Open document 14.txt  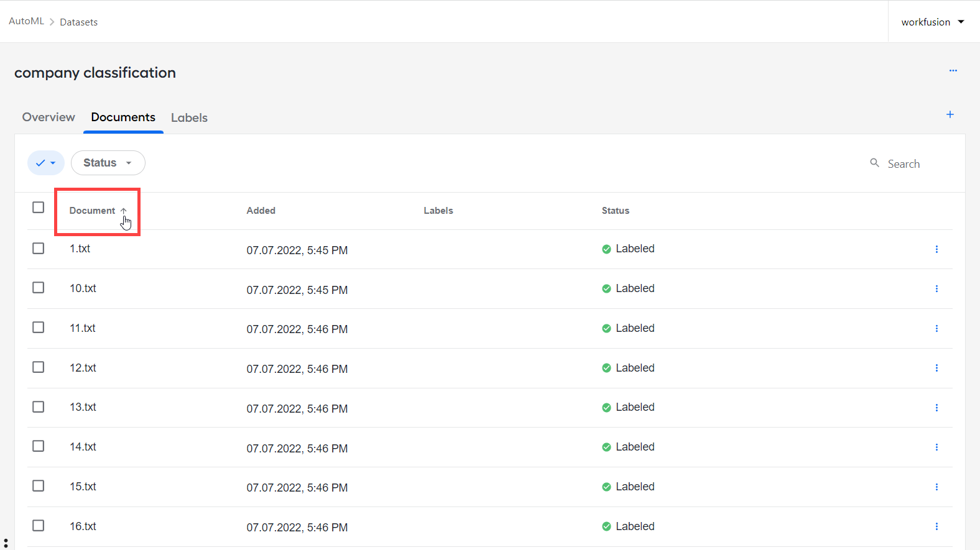point(83,447)
